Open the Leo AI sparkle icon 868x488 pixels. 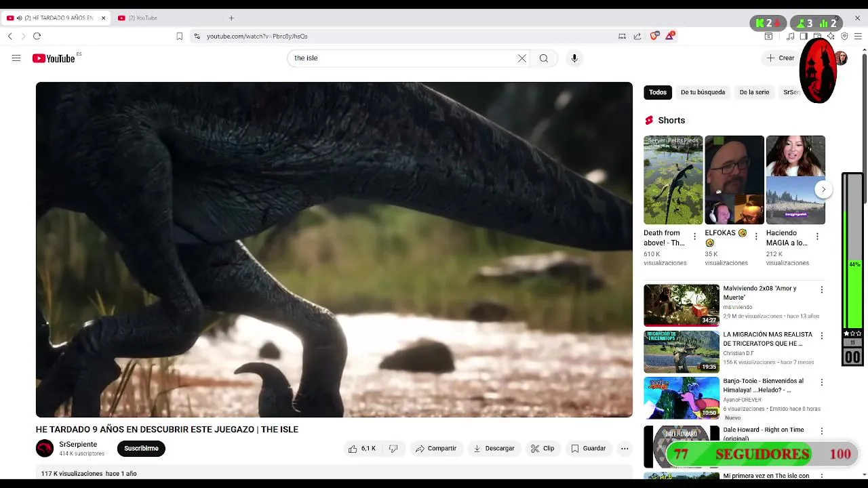tap(831, 36)
